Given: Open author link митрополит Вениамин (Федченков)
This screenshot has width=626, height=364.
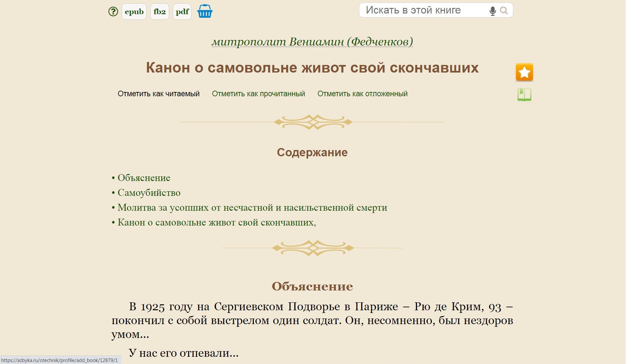Looking at the screenshot, I should click(312, 42).
